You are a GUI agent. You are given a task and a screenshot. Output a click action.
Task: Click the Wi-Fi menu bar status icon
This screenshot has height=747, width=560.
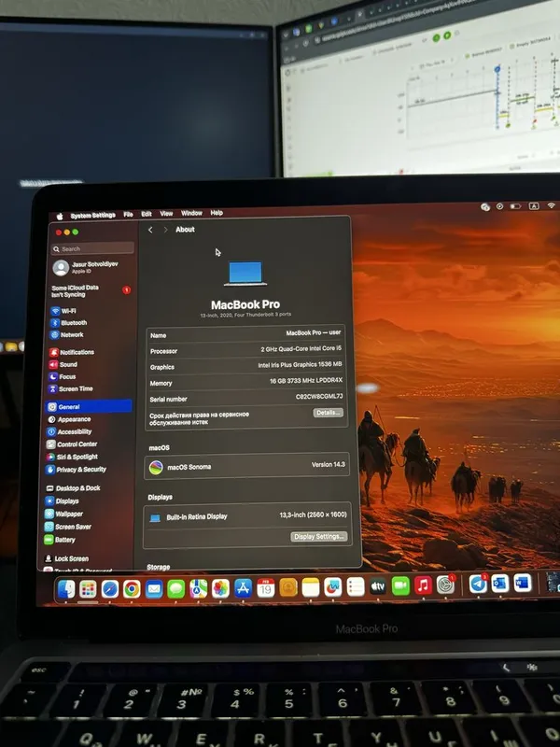click(552, 205)
